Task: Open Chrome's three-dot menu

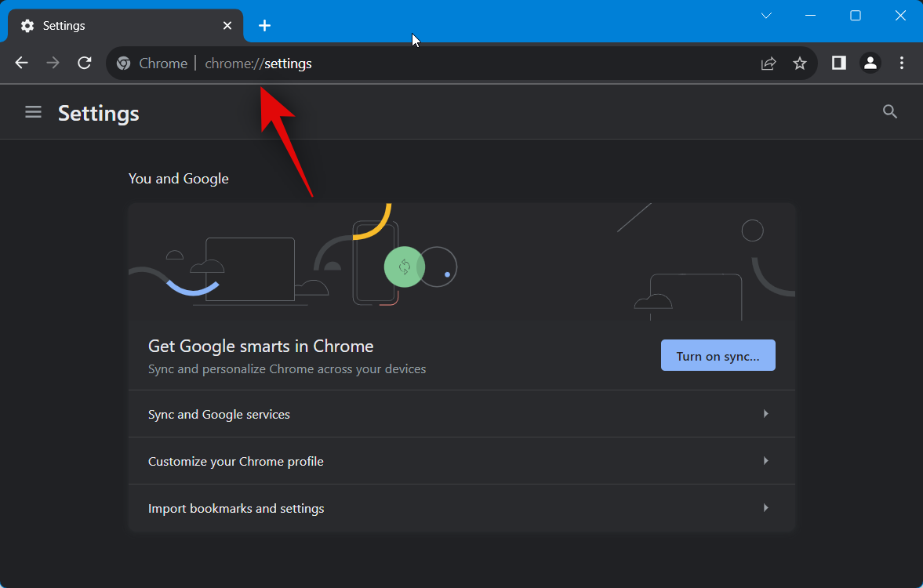Action: pos(902,63)
